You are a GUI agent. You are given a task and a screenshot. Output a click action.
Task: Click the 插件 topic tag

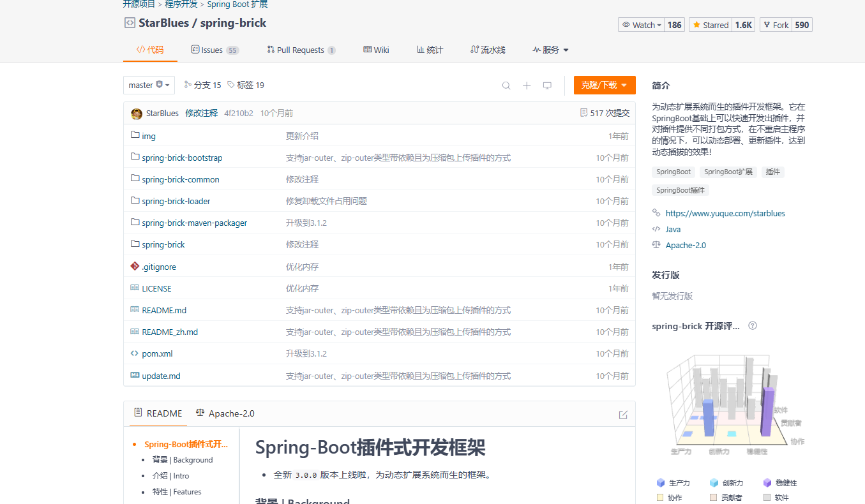(x=773, y=172)
